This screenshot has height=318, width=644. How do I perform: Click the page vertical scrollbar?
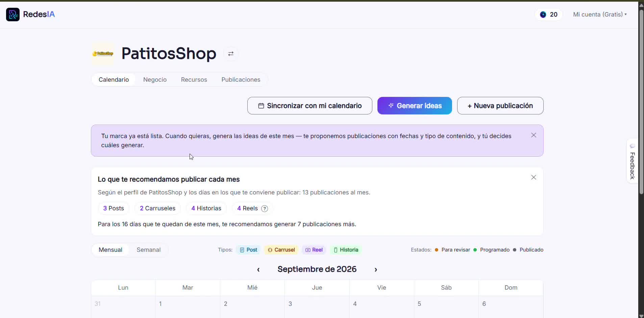tap(641, 101)
